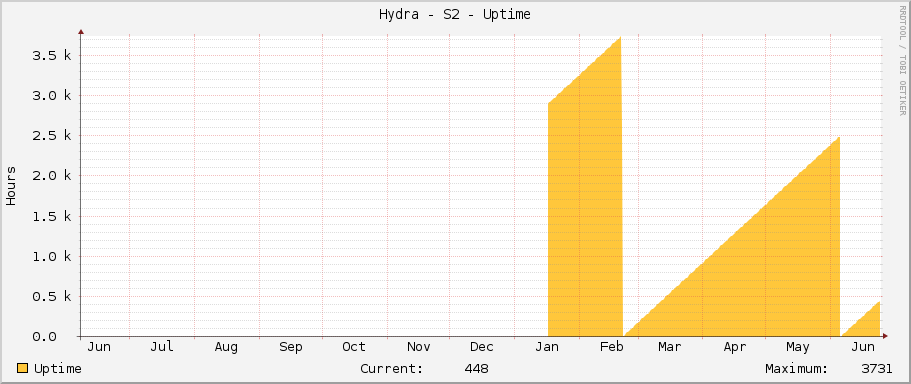Screen dimensions: 911x384
Task: Select the maximum value 3731
Action: (x=877, y=369)
